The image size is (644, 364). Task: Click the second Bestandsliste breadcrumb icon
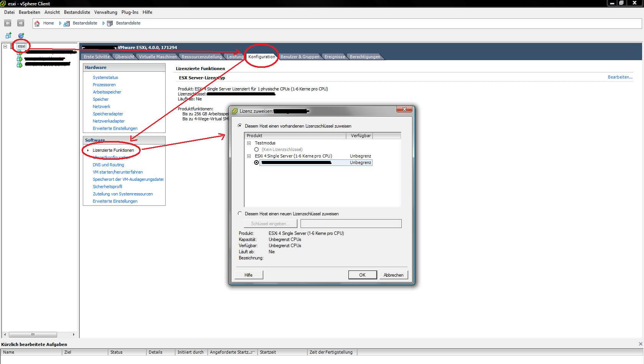pos(110,23)
